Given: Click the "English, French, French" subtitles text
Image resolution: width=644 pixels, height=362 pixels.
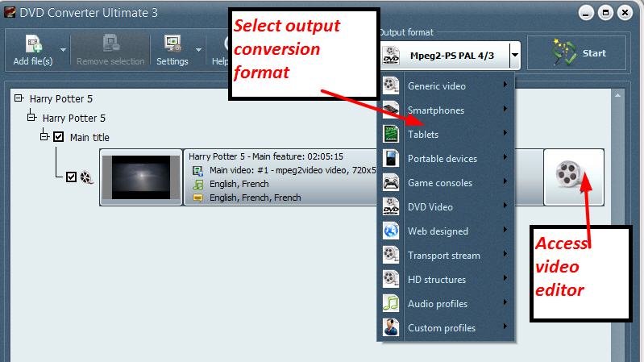Looking at the screenshot, I should pos(255,198).
